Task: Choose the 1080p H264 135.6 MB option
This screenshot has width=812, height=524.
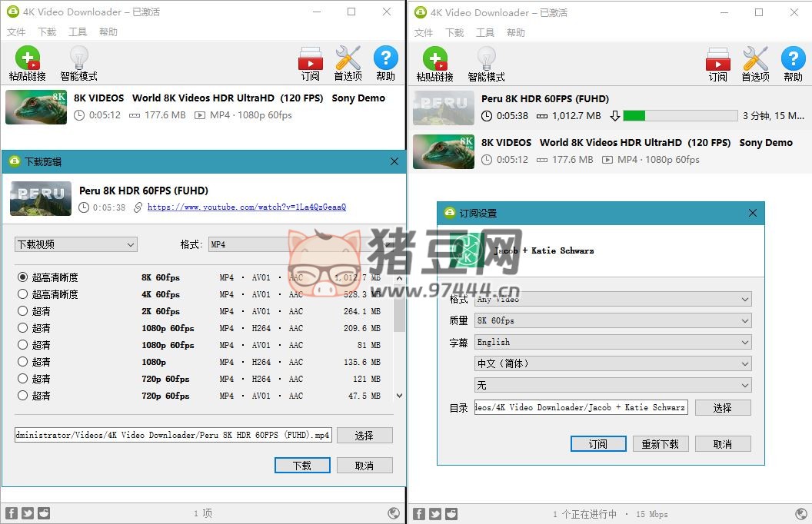Action: [23, 362]
